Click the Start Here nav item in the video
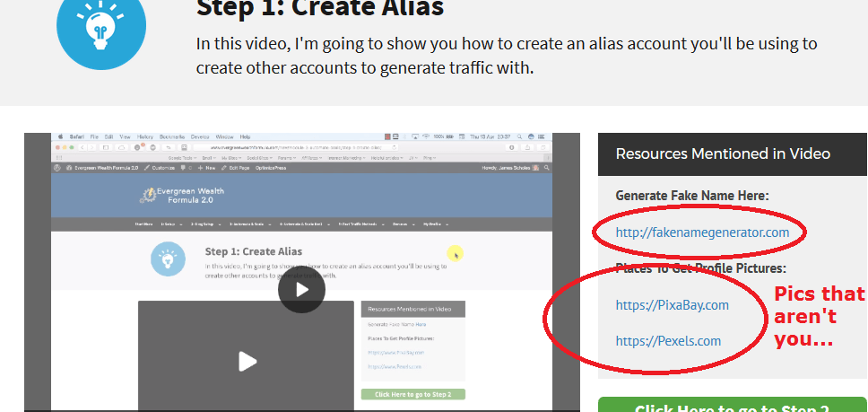This screenshot has height=412, width=868. 143,224
